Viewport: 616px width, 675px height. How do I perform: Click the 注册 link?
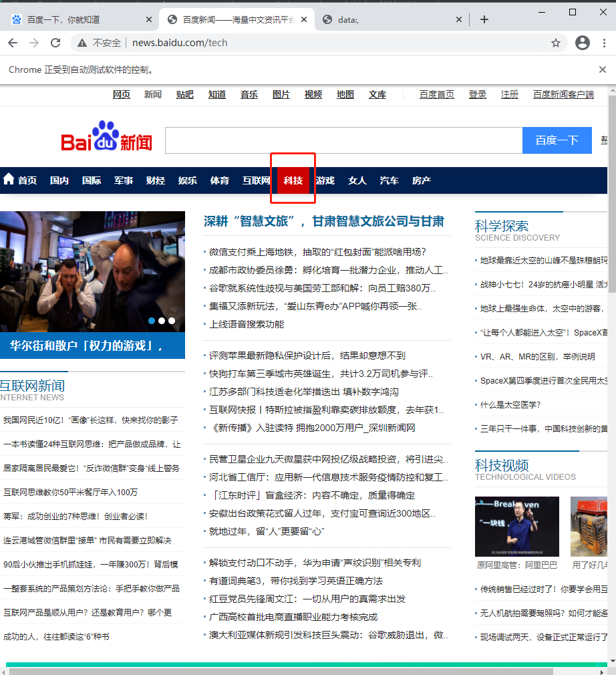510,94
